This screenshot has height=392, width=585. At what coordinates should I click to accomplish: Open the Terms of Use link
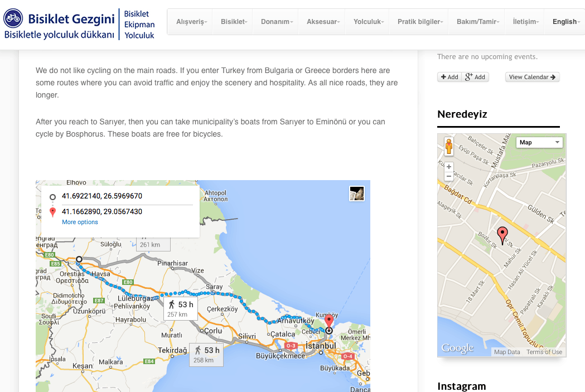tap(544, 352)
